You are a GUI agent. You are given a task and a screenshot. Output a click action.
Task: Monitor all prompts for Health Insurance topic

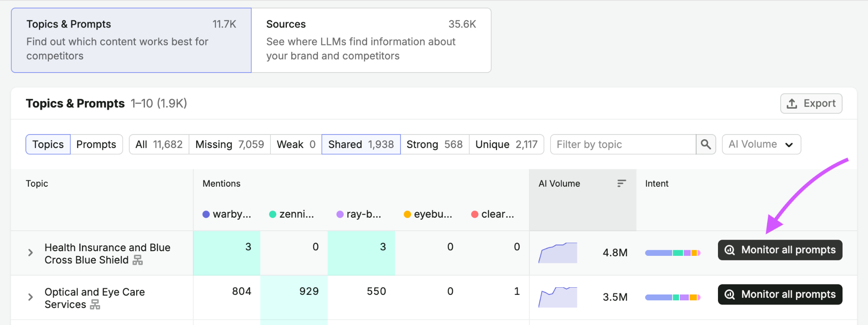click(780, 250)
